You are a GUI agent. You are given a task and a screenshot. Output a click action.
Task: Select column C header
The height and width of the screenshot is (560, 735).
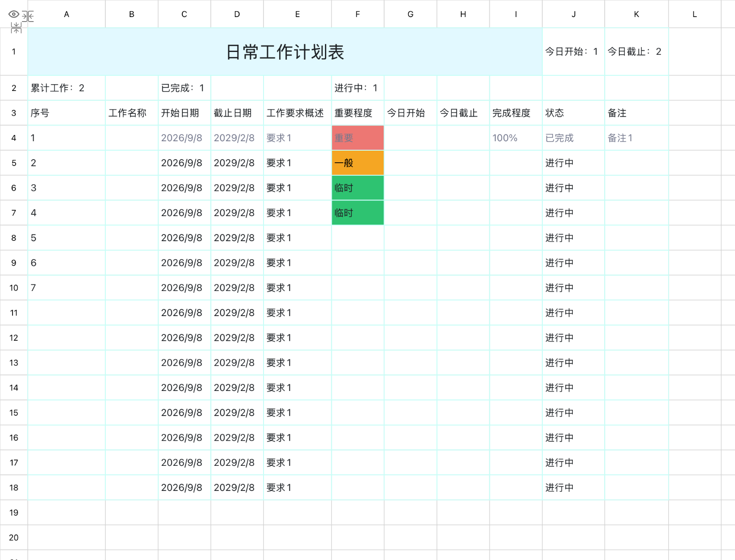click(x=184, y=14)
